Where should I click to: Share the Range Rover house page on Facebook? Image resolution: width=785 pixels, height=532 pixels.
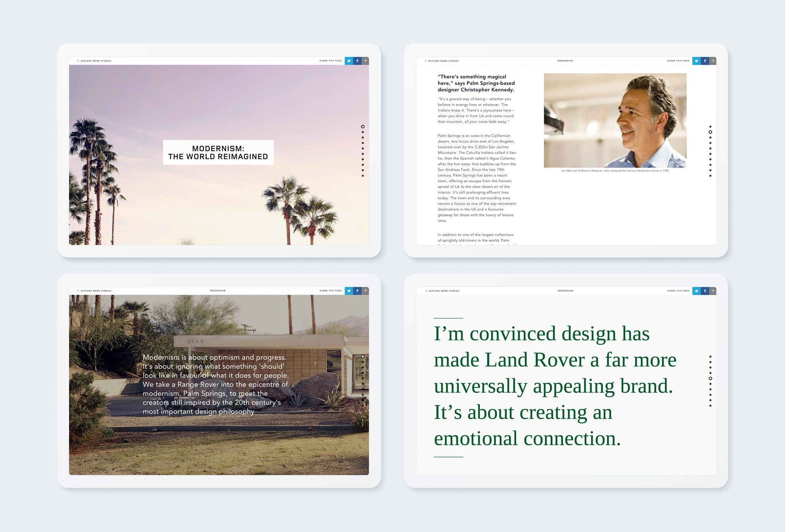click(357, 291)
